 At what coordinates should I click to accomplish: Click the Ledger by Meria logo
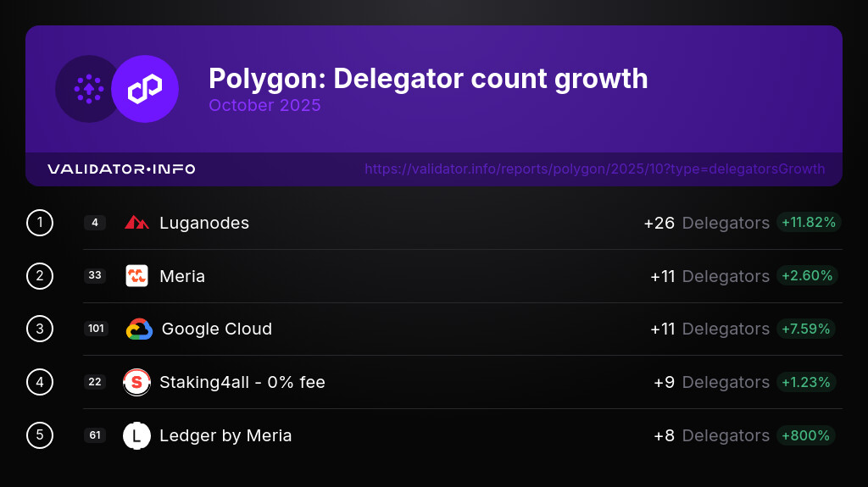point(136,435)
